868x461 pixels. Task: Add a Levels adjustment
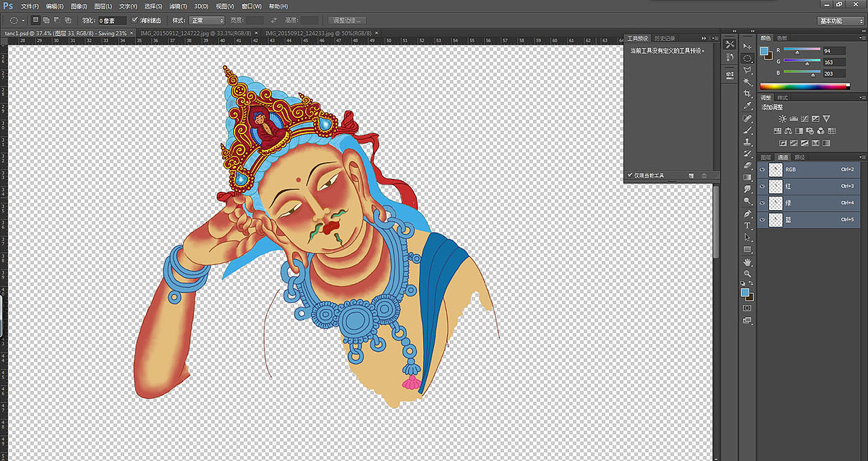tap(793, 119)
